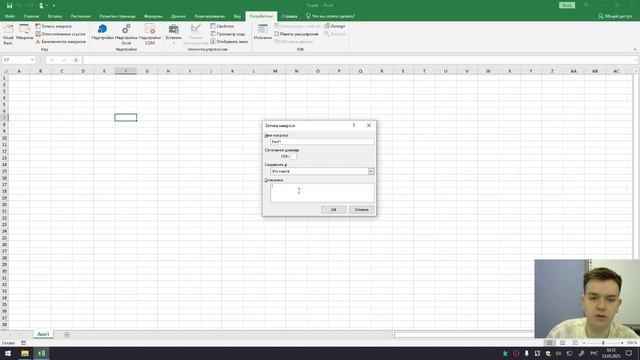The width and height of the screenshot is (640, 360).
Task: Open the Visual Basic editor
Action: coord(8,34)
